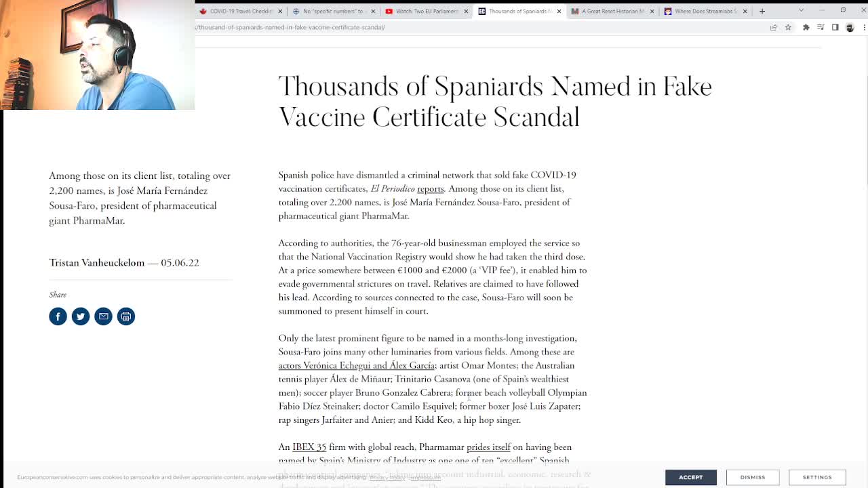Close the 'No specific numbers' tab
Viewport: 868px width, 488px height.
372,11
